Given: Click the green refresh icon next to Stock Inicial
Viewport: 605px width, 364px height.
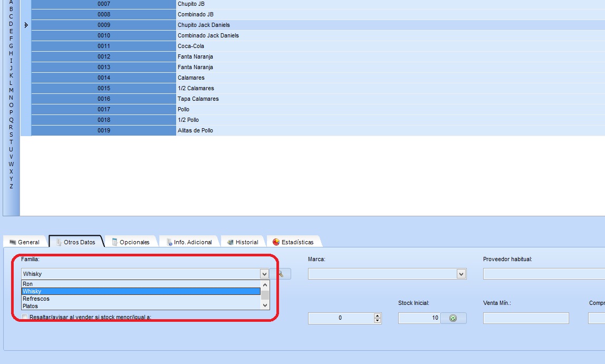Looking at the screenshot, I should point(454,318).
